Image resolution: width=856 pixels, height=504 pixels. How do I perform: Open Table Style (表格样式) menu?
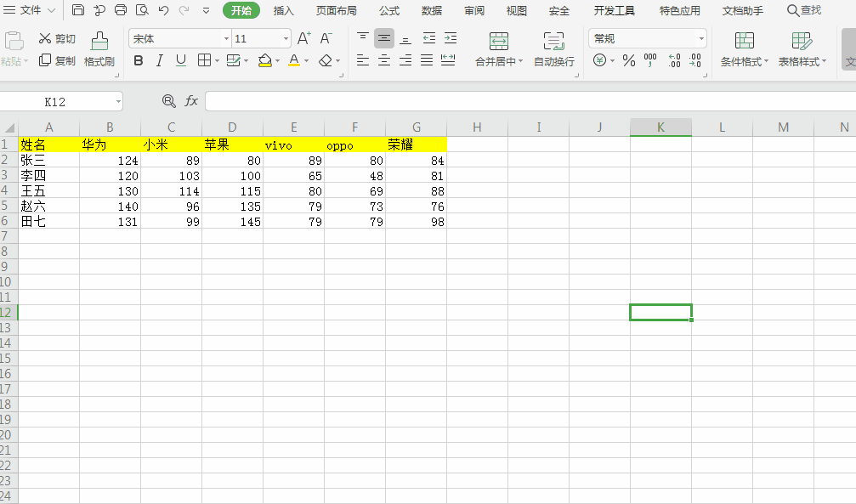click(x=802, y=49)
